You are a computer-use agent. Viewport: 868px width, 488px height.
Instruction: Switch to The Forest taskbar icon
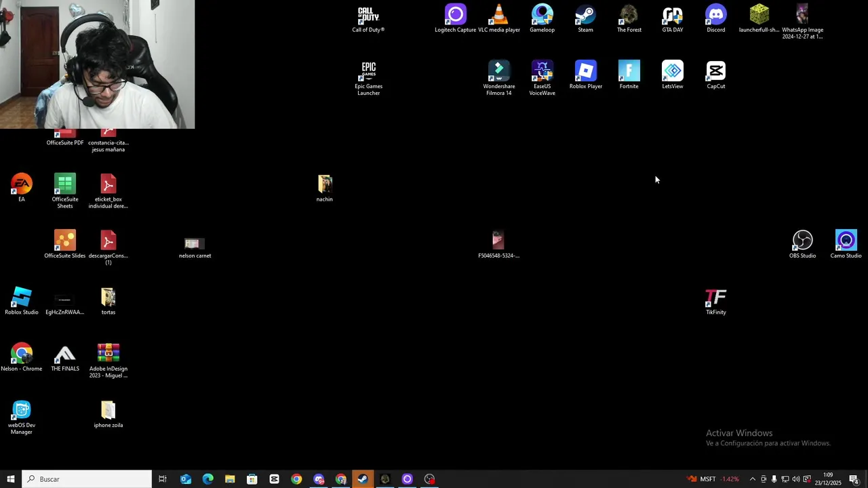click(385, 479)
